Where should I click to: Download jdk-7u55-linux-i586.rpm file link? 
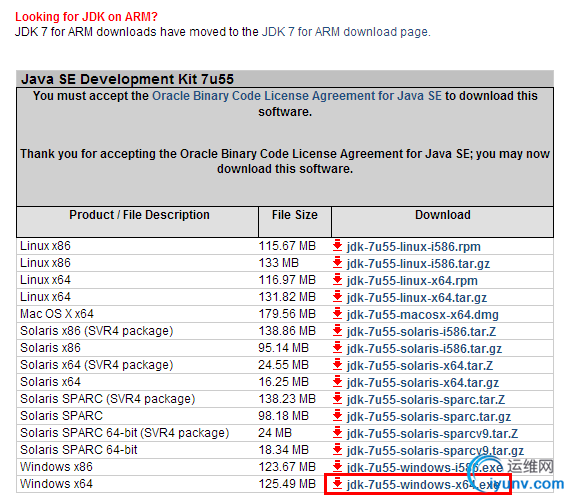[x=414, y=247]
